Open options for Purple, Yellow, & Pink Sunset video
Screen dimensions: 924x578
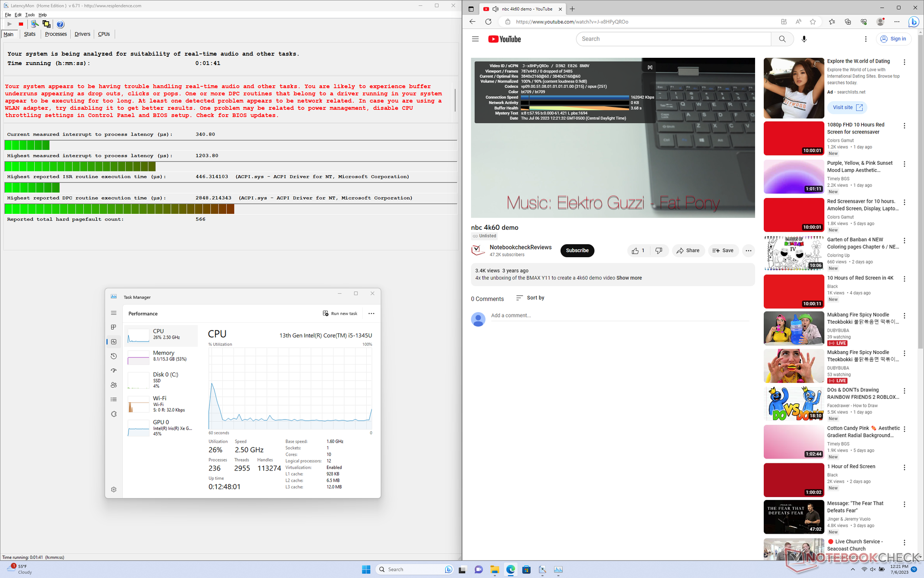pos(904,164)
